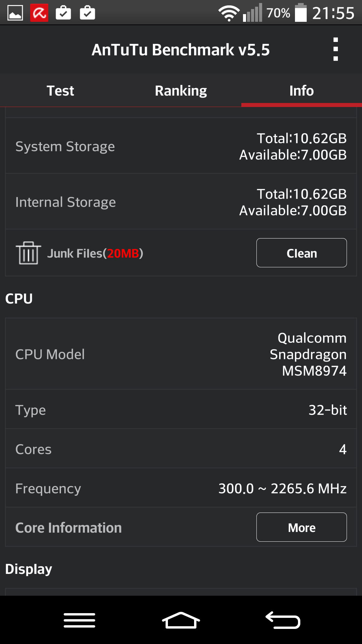Switch to the Test tab
Image resolution: width=362 pixels, height=644 pixels.
[60, 91]
